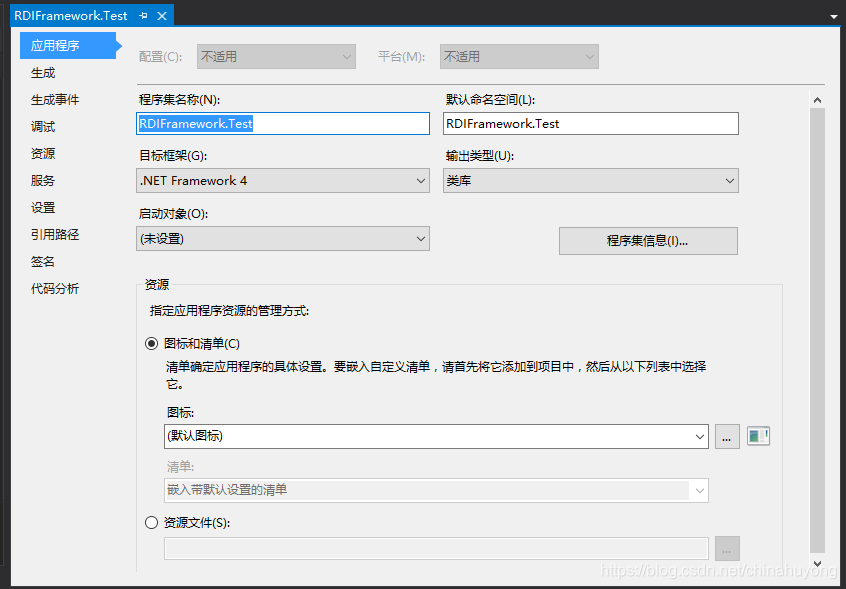
Task: Switch to the 生成 tab
Action: coord(43,73)
